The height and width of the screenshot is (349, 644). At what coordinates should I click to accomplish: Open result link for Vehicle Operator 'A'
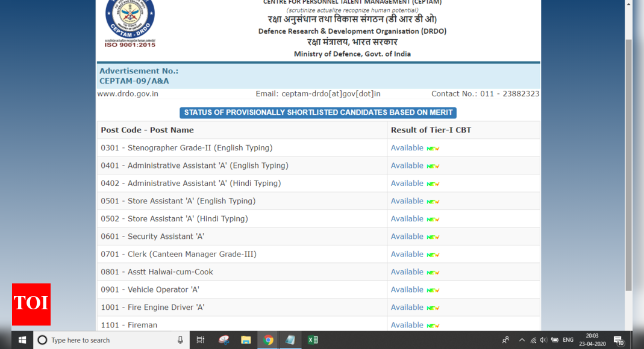(x=407, y=289)
